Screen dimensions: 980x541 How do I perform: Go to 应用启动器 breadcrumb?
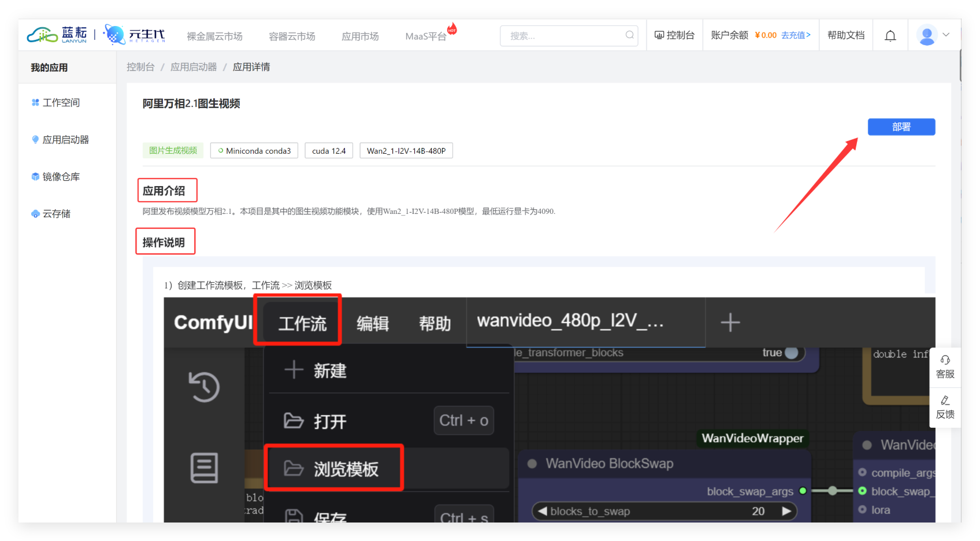(194, 67)
